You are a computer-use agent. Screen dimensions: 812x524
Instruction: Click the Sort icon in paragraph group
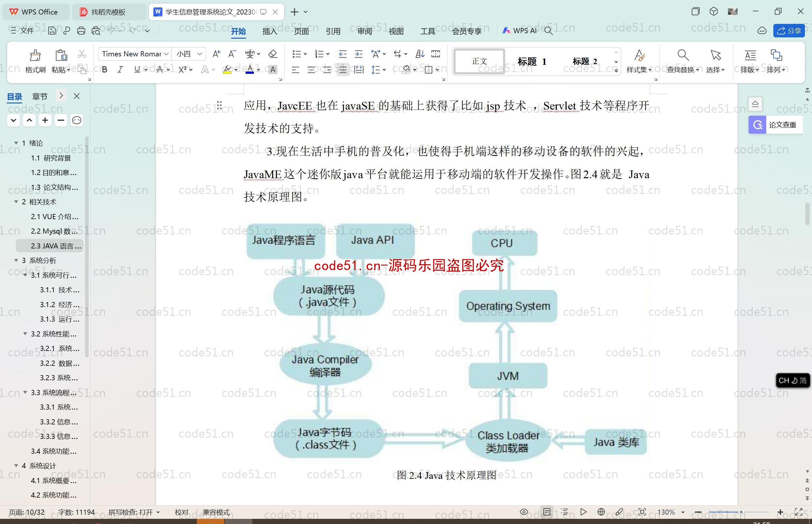coord(420,54)
